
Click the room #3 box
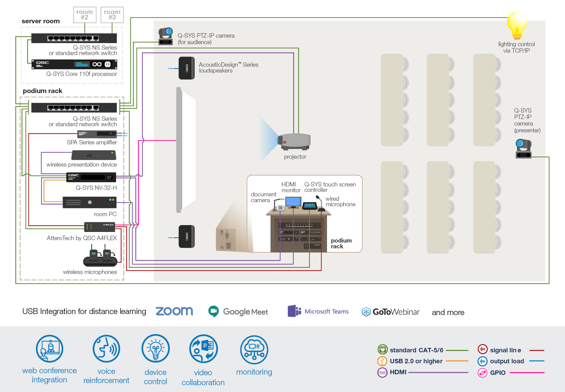pyautogui.click(x=112, y=15)
